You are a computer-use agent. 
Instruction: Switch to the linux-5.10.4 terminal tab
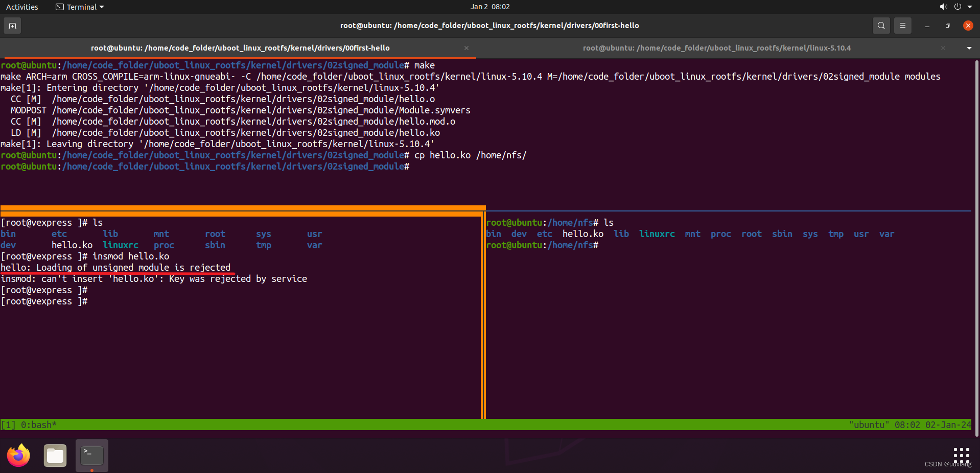coord(716,48)
